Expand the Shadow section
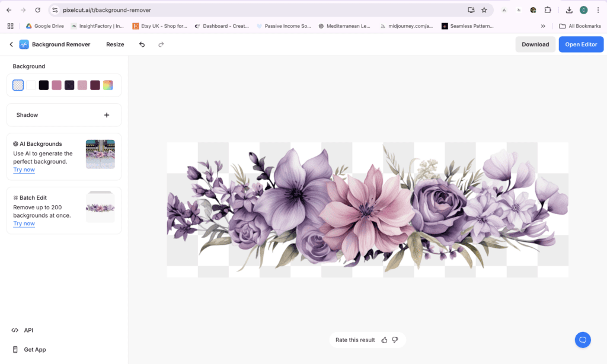607x364 pixels. pyautogui.click(x=107, y=115)
